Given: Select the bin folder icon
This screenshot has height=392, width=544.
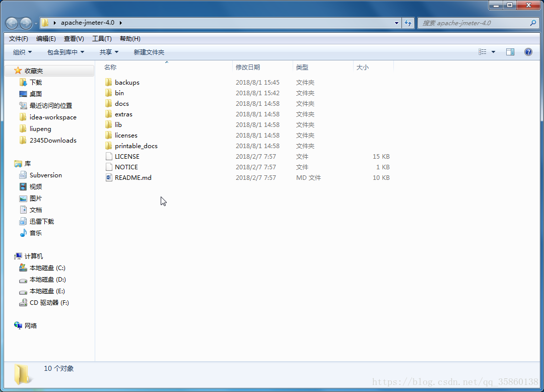Looking at the screenshot, I should pyautogui.click(x=109, y=93).
